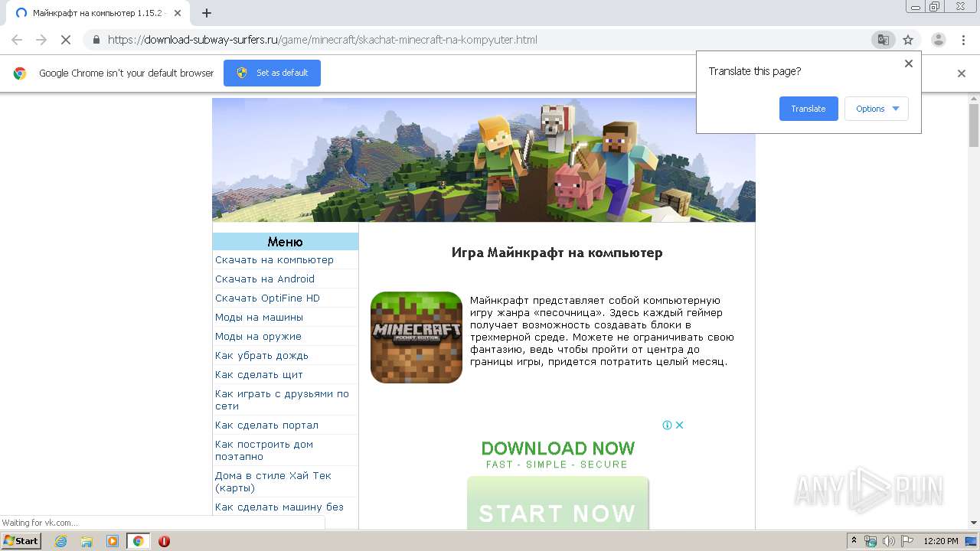980x551 pixels.
Task: Show hidden tray icons arrow
Action: tap(854, 541)
